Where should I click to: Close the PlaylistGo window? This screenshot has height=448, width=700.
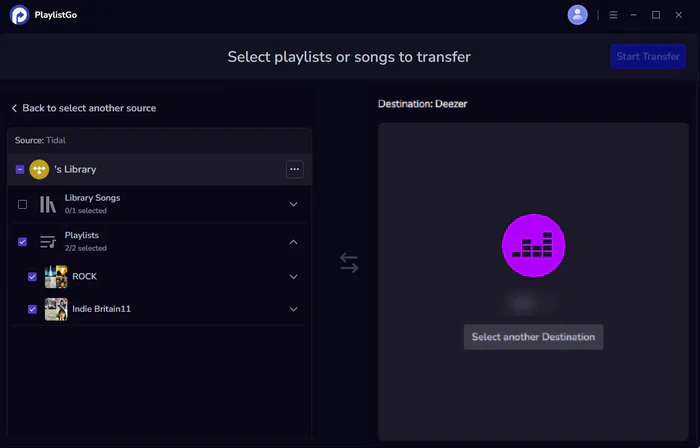(x=679, y=15)
